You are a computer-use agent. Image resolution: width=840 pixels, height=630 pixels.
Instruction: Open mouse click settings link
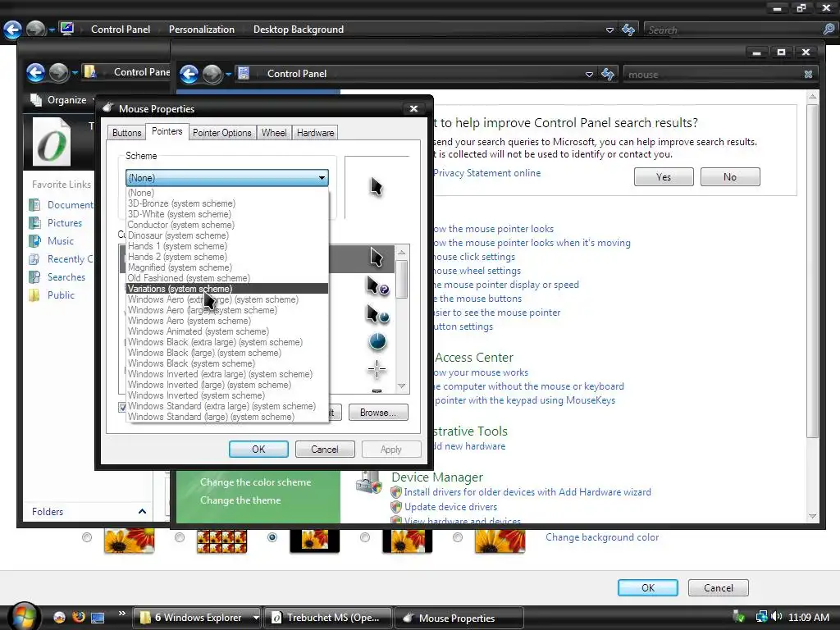(x=474, y=257)
